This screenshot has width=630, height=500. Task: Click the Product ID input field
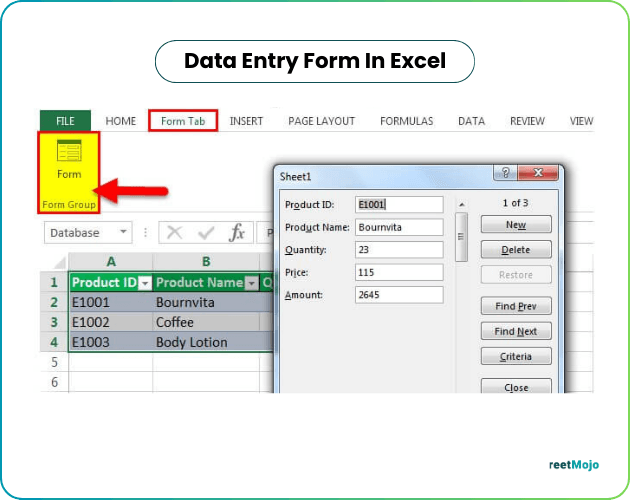399,205
